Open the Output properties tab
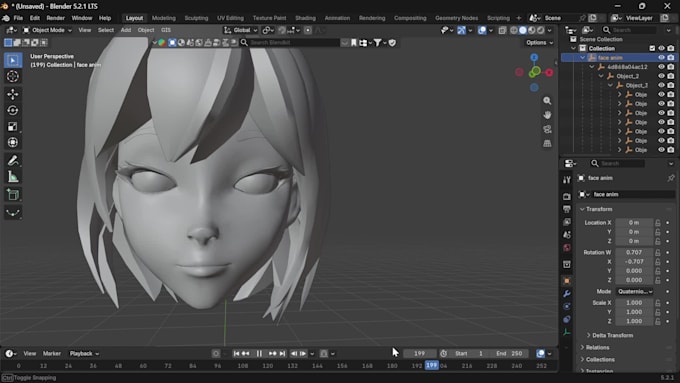The width and height of the screenshot is (680, 383). pos(567,209)
